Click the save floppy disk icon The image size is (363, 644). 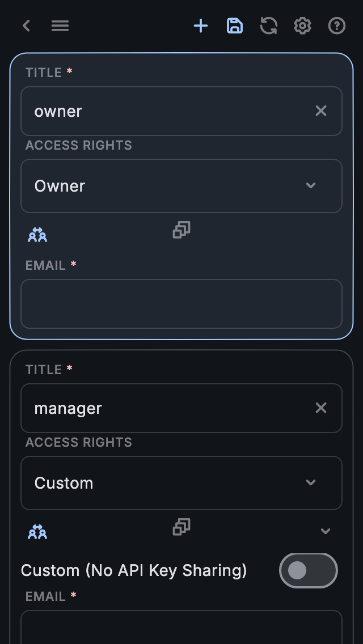(235, 26)
